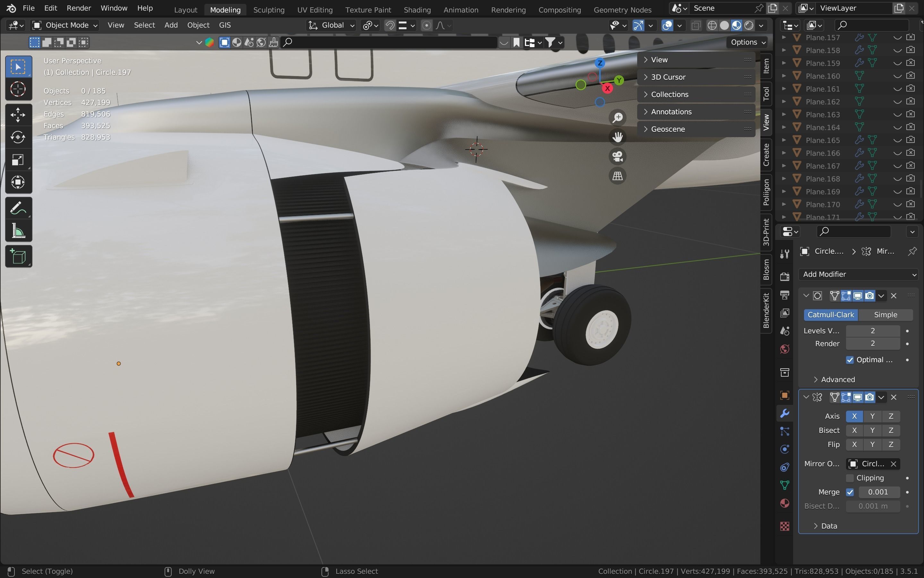
Task: Open the Modifier properties wrench tab
Action: (785, 413)
